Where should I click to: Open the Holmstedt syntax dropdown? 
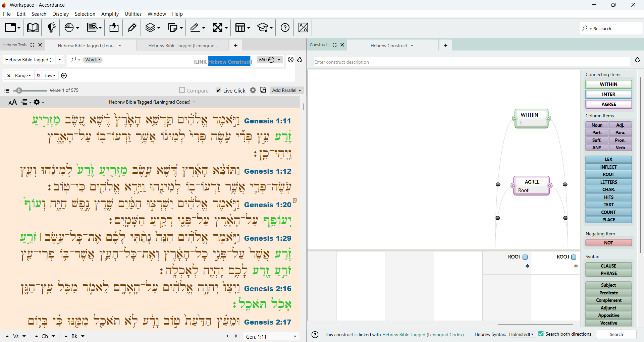pos(521,334)
